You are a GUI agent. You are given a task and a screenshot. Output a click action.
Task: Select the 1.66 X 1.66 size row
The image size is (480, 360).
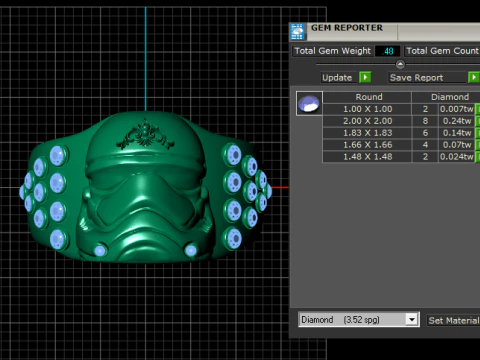point(367,145)
